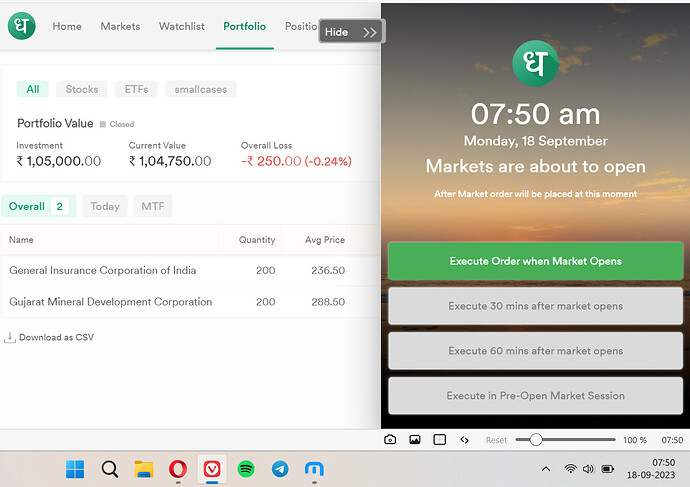Click the ₹ 1,04,750.00 current value
Viewport: 690px width, 487px height.
(170, 161)
